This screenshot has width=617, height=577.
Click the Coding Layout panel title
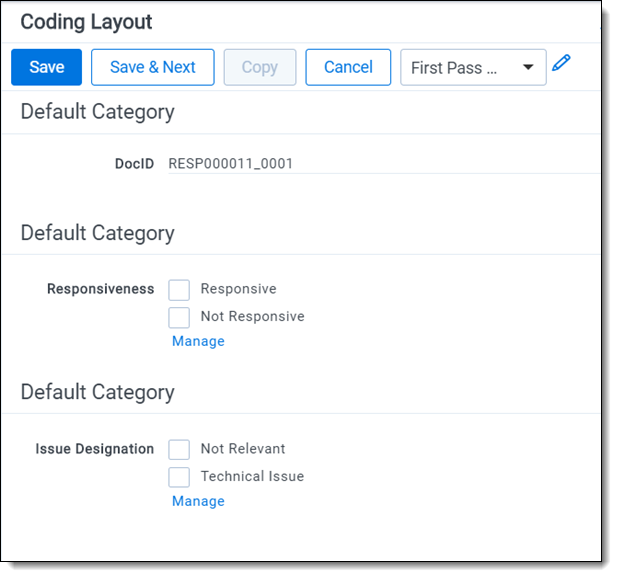86,21
